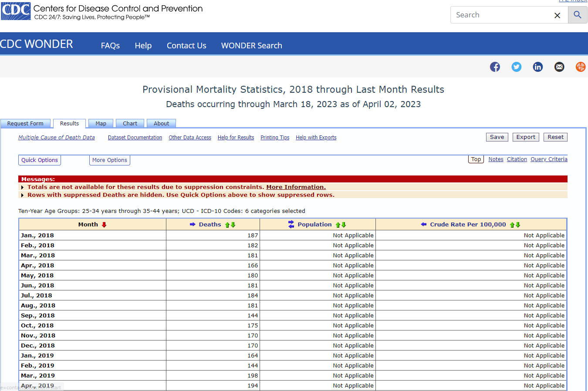This screenshot has width=588, height=391.
Task: Expand the More Options panel
Action: 110,160
